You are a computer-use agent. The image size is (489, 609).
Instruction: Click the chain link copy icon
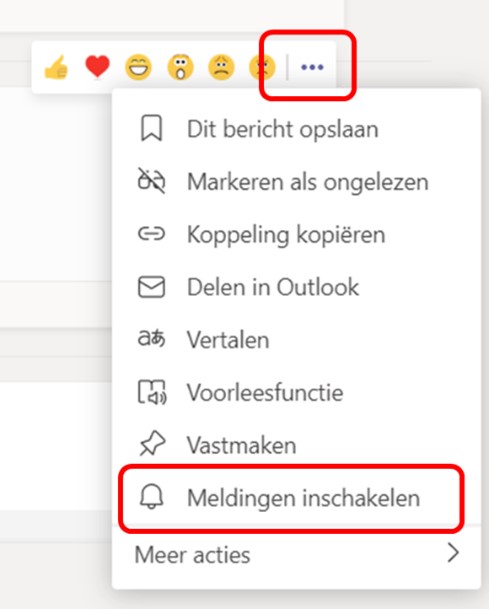pyautogui.click(x=151, y=234)
